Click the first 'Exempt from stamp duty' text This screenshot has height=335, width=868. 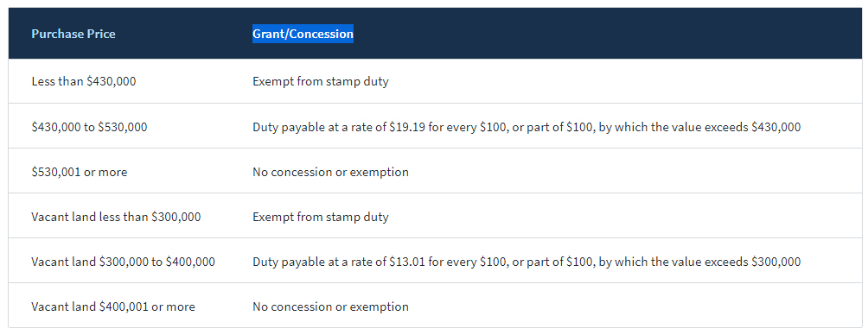point(321,81)
